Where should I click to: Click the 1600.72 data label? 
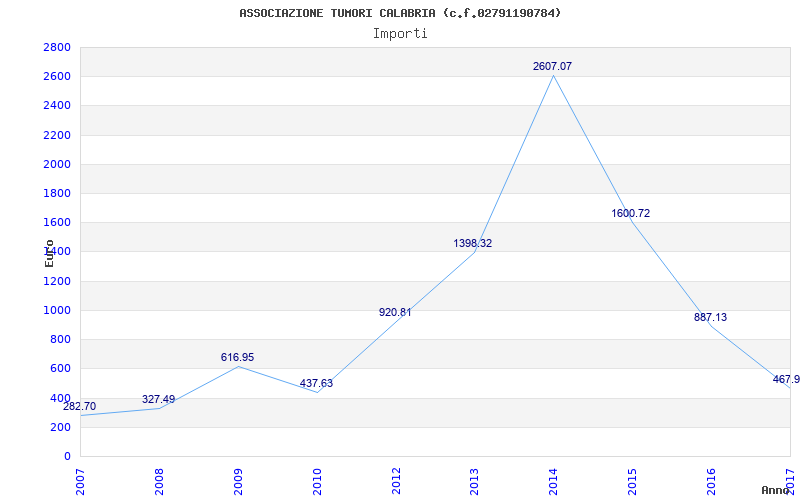click(x=631, y=213)
